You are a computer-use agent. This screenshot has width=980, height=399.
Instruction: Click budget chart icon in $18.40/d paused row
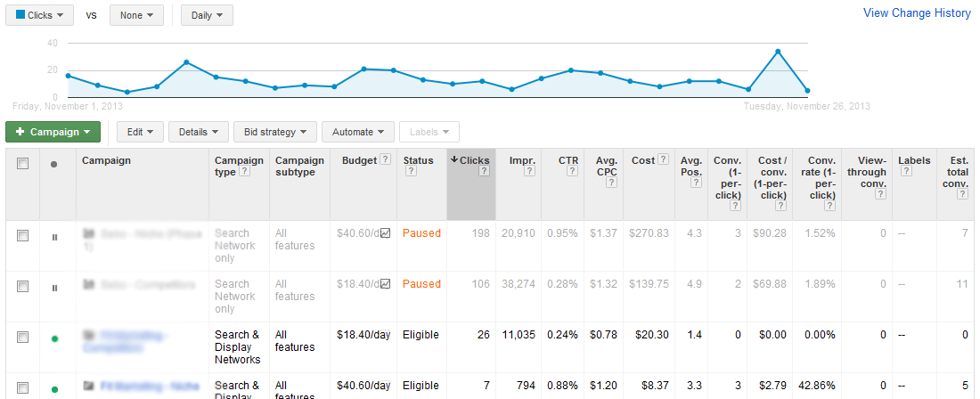coord(386,284)
